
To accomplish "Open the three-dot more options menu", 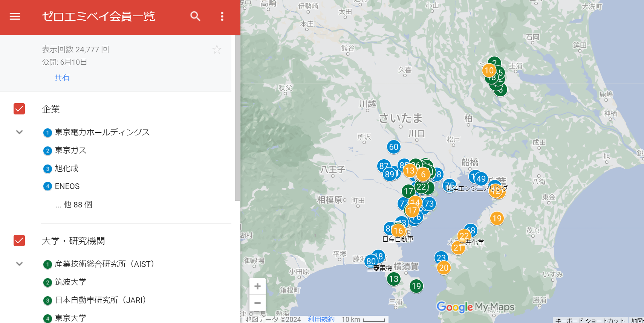I will pyautogui.click(x=222, y=16).
